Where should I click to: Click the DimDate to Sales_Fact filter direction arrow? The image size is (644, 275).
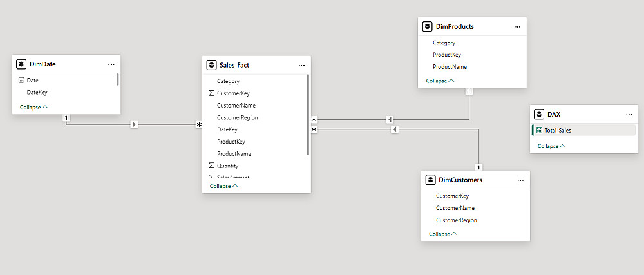coord(134,124)
